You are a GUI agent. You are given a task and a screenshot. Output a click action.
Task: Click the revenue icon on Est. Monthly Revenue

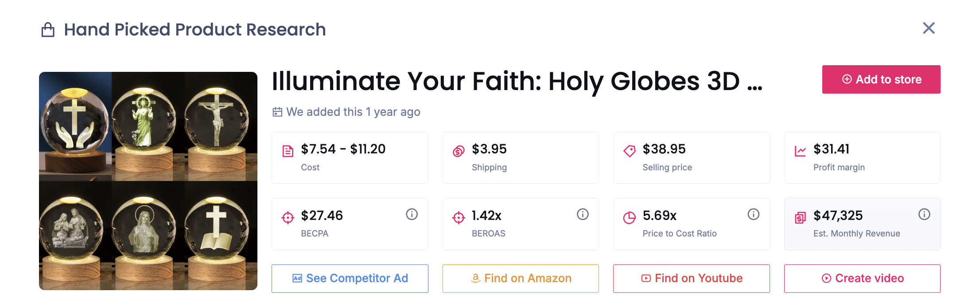(x=800, y=217)
